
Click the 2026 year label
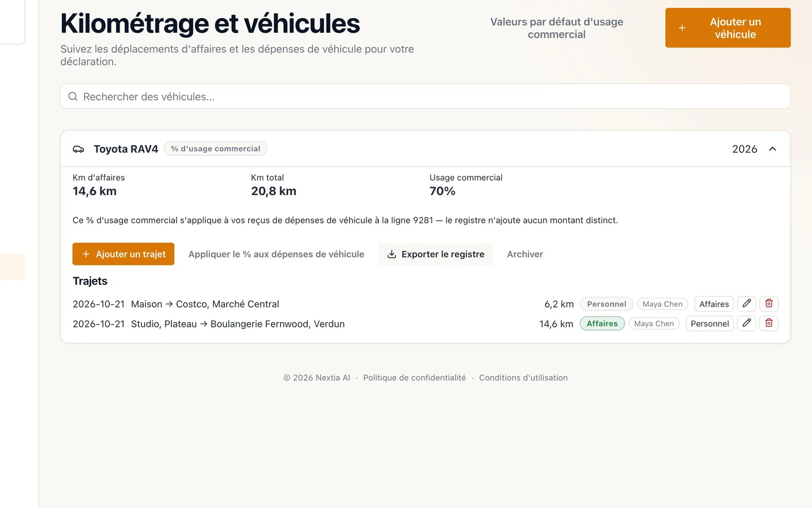(x=744, y=149)
